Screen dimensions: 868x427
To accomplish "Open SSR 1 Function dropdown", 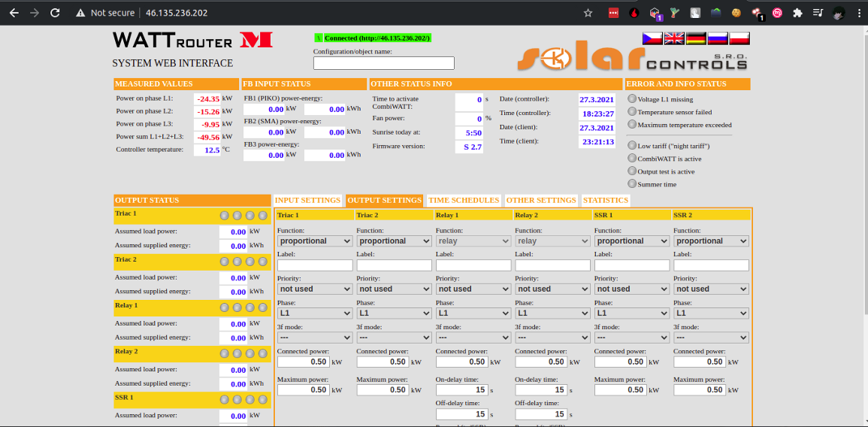I will [x=632, y=241].
